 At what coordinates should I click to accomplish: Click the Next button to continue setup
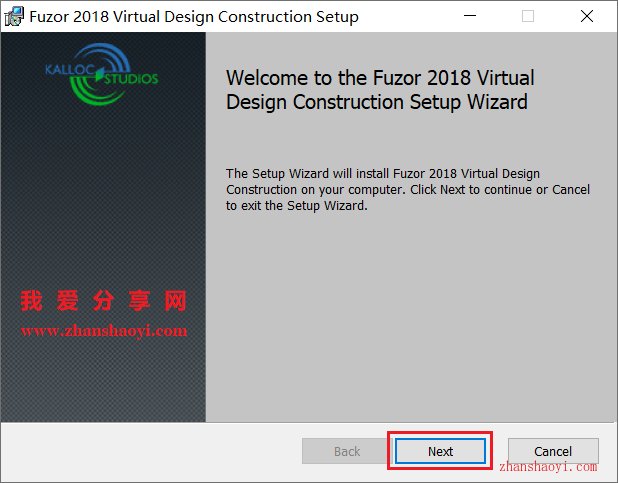(440, 451)
